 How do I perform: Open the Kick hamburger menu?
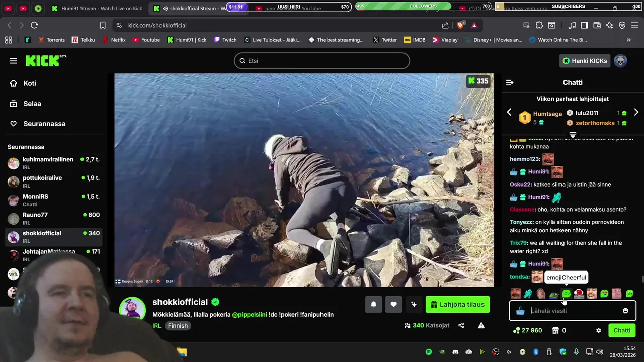pos(13,61)
